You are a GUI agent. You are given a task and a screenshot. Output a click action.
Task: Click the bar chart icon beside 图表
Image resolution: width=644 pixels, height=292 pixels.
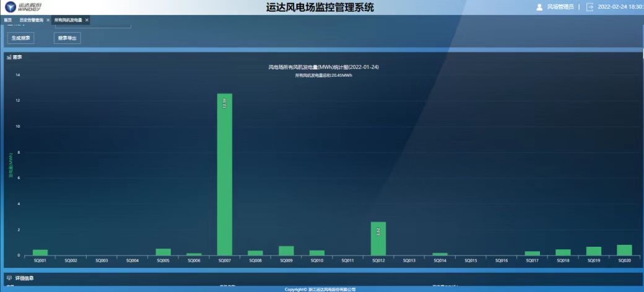coord(9,57)
